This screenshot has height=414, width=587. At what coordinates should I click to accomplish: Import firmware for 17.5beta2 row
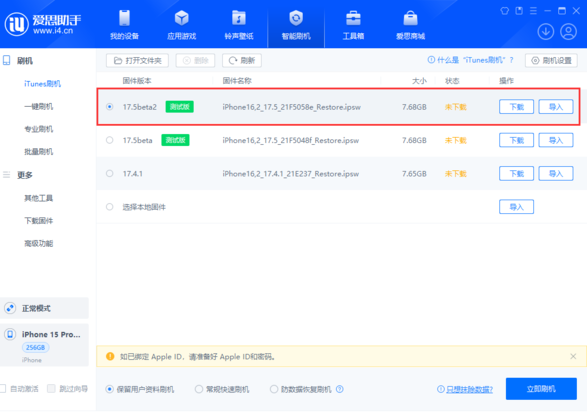tap(556, 107)
